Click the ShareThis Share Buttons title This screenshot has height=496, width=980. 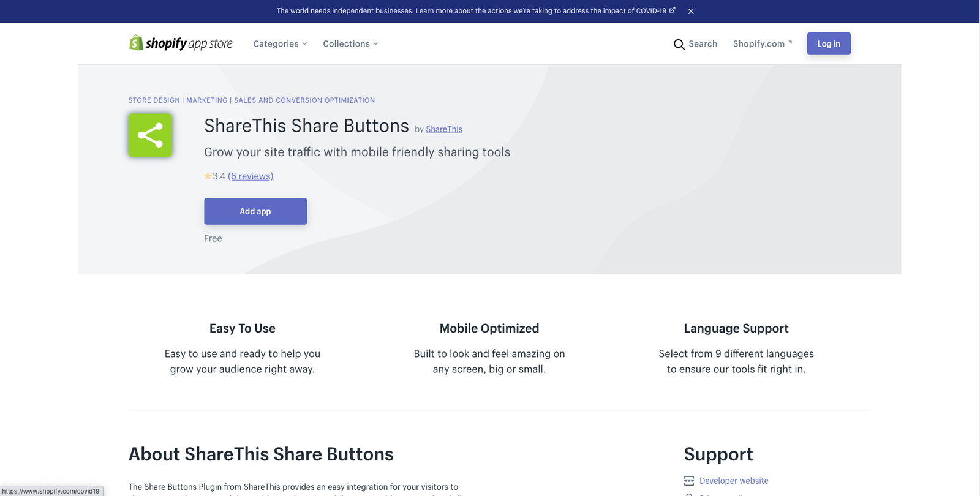coord(306,126)
